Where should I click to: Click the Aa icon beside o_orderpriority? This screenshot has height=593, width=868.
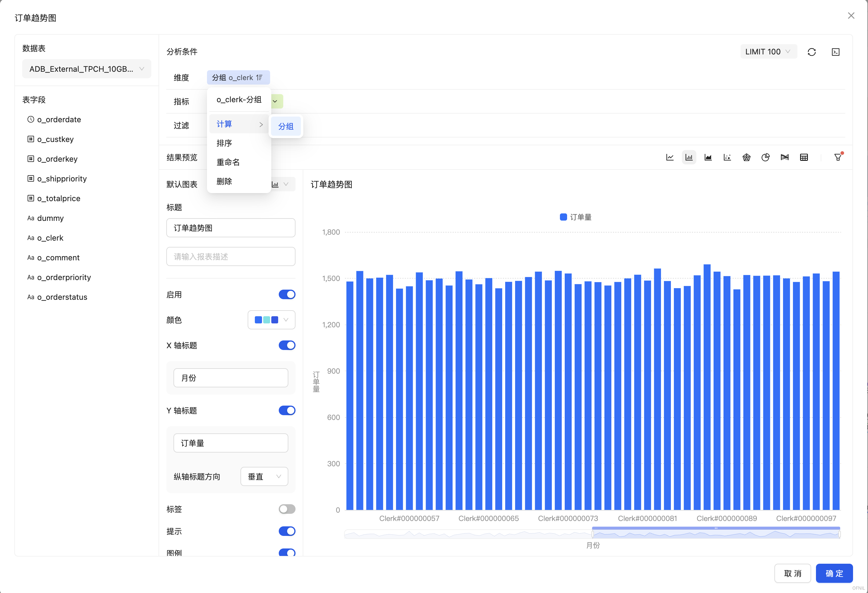pyautogui.click(x=31, y=277)
